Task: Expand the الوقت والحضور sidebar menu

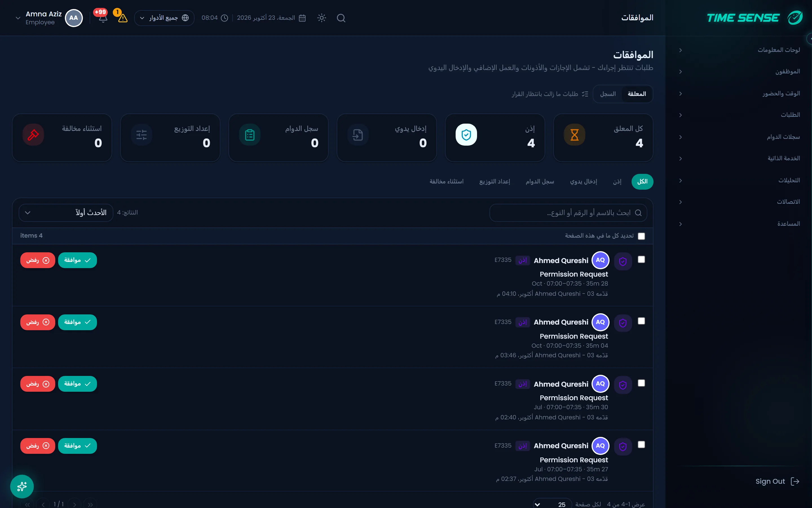Action: point(740,93)
